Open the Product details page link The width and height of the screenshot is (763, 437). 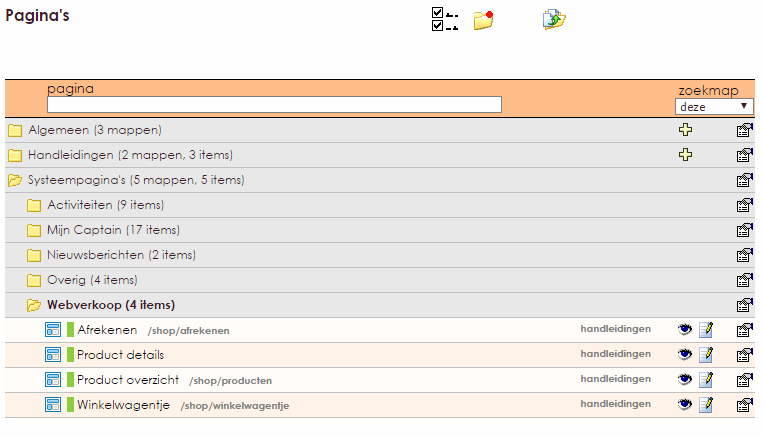coord(120,355)
